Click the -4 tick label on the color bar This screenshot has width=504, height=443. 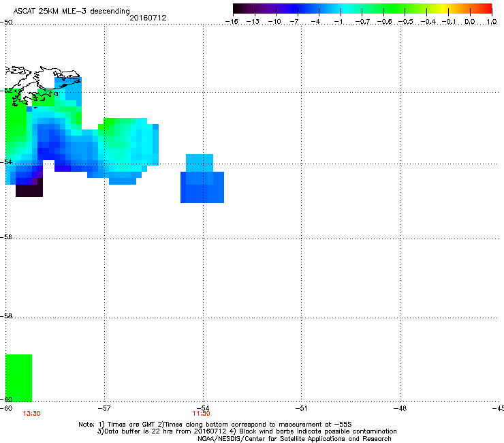(315, 22)
